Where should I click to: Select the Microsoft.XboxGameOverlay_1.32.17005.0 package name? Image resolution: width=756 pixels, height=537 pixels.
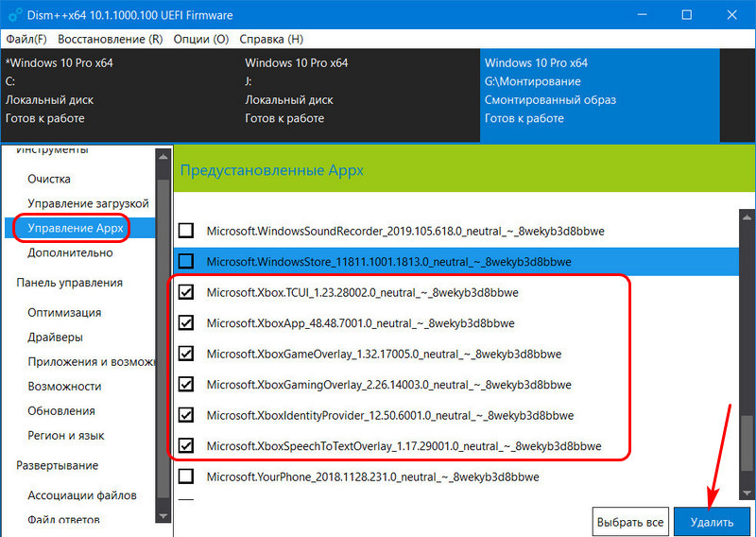[384, 355]
